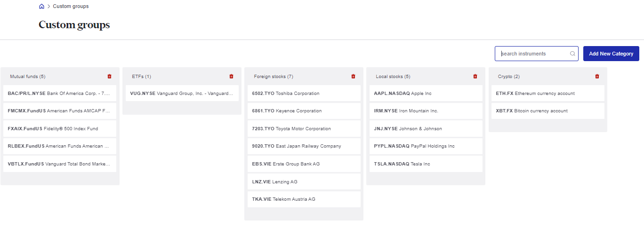Select XBT.FX Bitcoin currency account card
Screen dimensions: 644x228
tap(548, 111)
